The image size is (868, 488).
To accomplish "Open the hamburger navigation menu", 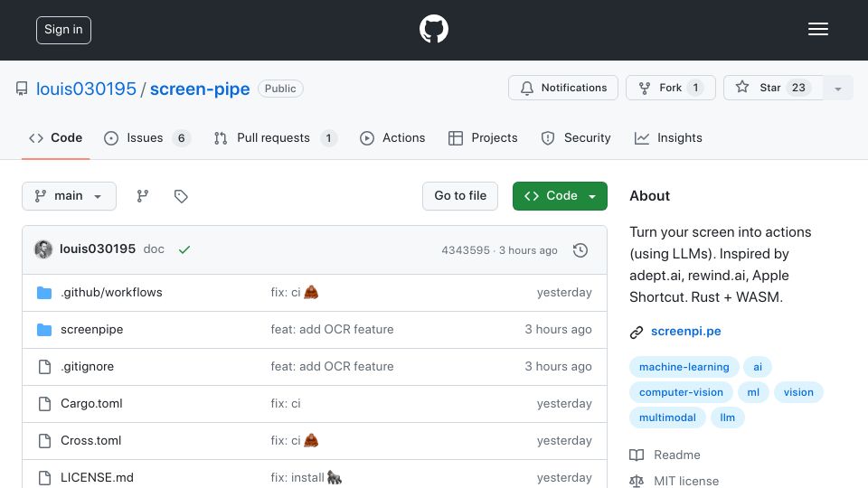I will coord(817,29).
